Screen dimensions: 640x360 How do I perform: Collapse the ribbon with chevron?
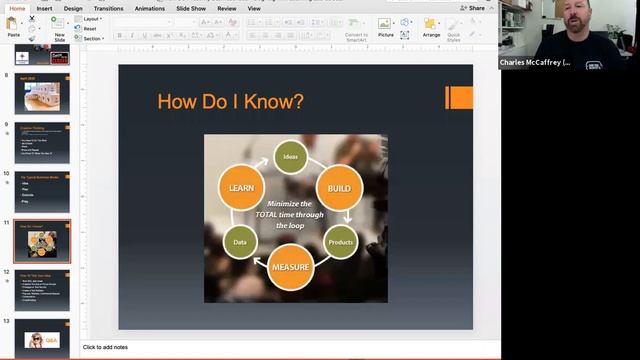pyautogui.click(x=492, y=8)
